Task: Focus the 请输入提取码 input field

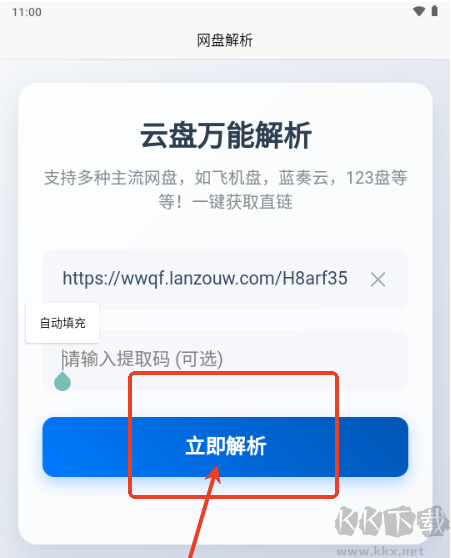Action: 225,359
